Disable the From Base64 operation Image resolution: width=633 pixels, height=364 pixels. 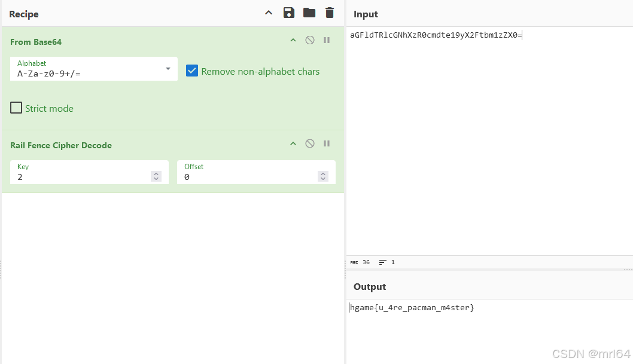pos(310,41)
